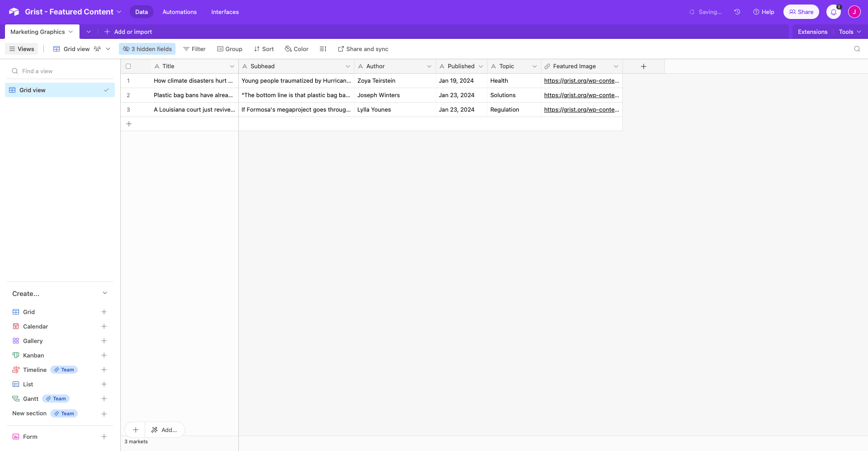868x451 pixels.
Task: Click Add or import
Action: 128,32
